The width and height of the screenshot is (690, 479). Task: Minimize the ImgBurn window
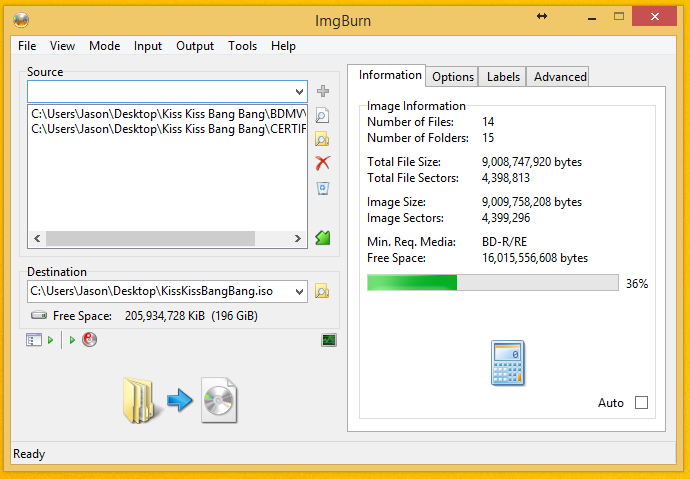[592, 18]
